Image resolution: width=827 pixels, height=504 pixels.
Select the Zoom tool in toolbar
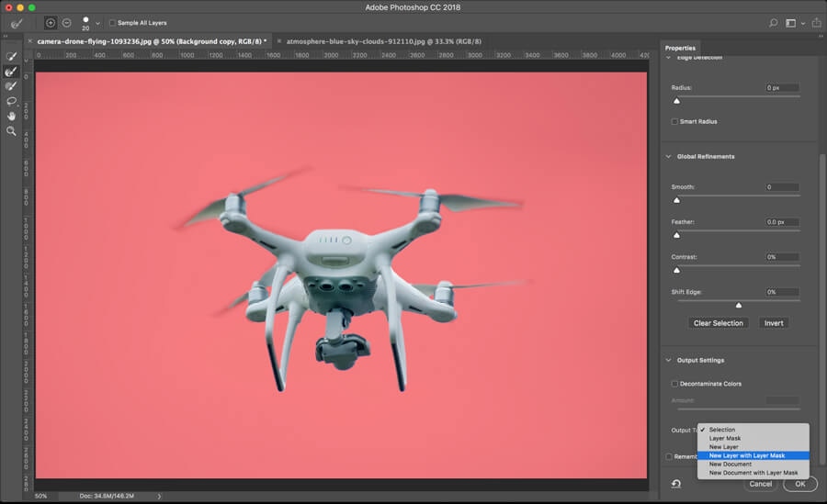pos(12,131)
